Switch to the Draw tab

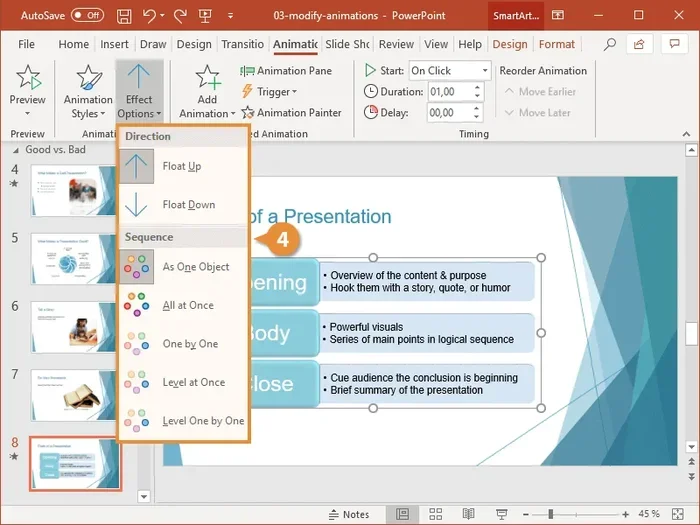click(x=153, y=44)
